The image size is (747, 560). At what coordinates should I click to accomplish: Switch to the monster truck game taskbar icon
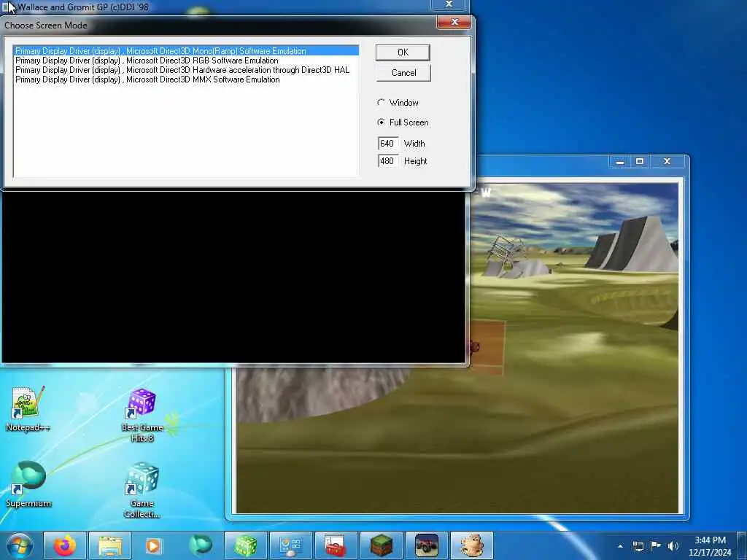pyautogui.click(x=426, y=545)
